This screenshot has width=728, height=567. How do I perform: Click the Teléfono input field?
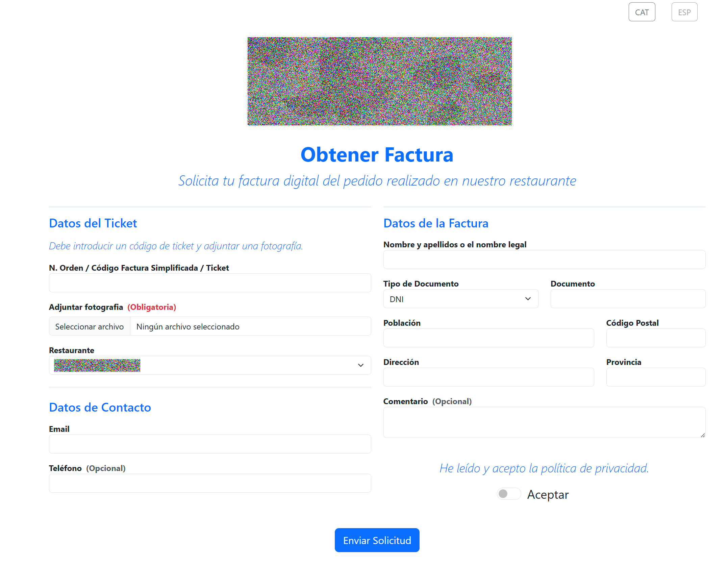click(209, 483)
